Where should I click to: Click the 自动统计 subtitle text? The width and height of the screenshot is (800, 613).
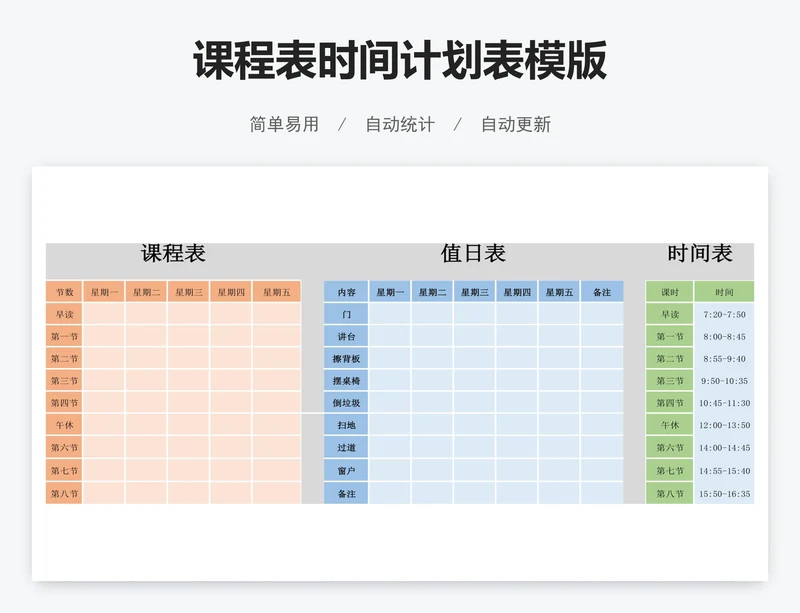pos(400,125)
